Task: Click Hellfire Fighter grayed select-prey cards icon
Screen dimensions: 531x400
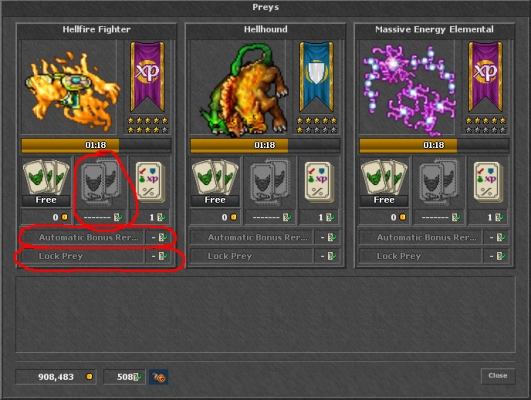Action: pyautogui.click(x=101, y=183)
